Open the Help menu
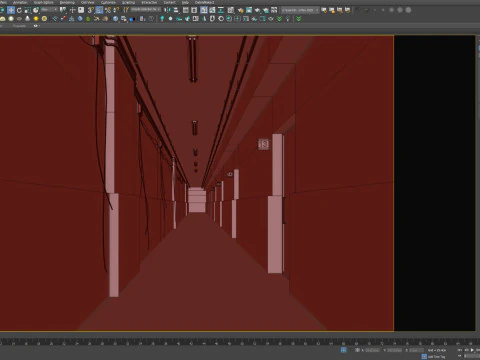480x360 pixels. point(185,2)
